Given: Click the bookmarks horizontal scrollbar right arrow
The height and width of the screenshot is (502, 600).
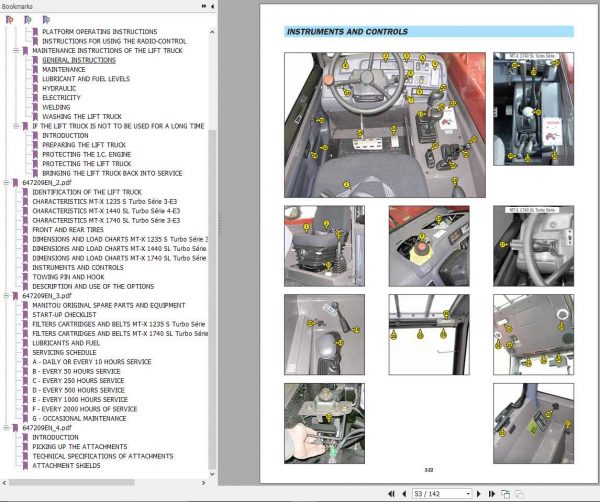Looking at the screenshot, I should [203, 483].
